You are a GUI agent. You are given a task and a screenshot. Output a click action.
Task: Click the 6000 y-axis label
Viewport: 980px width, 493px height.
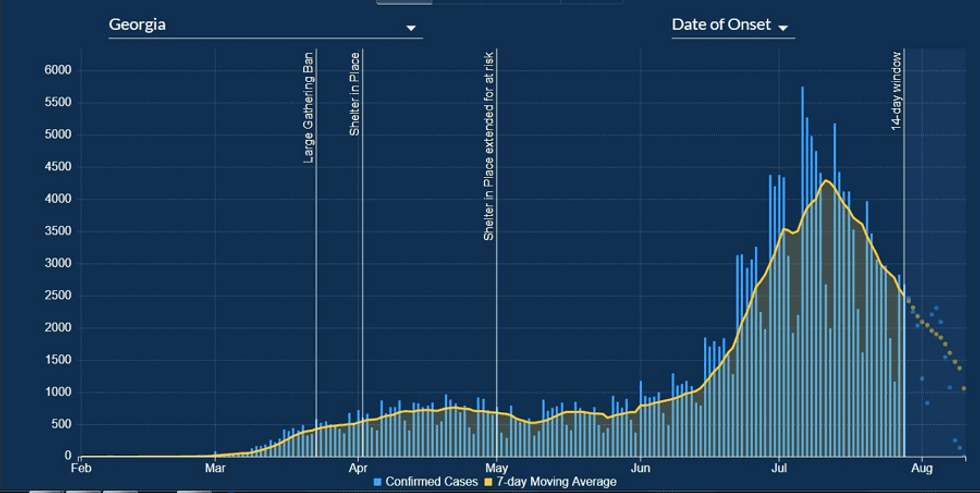pyautogui.click(x=54, y=70)
